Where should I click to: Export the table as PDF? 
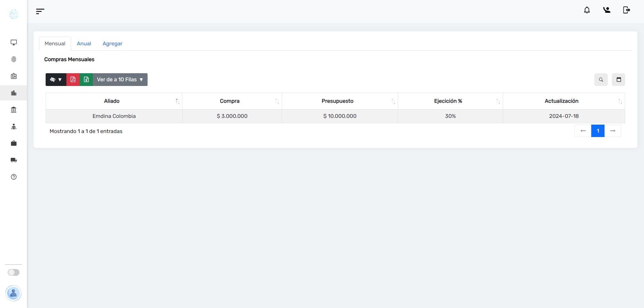pyautogui.click(x=73, y=80)
